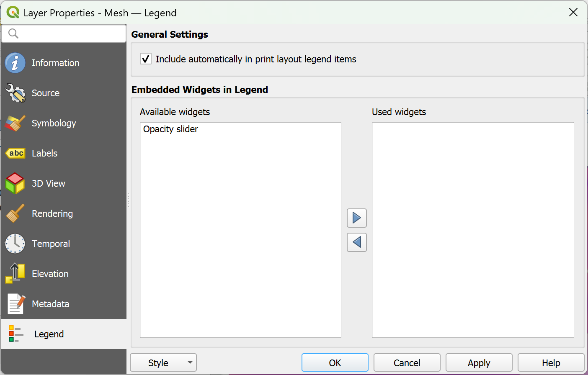This screenshot has width=588, height=375.
Task: Select Opacity slider in available widgets
Action: point(170,129)
